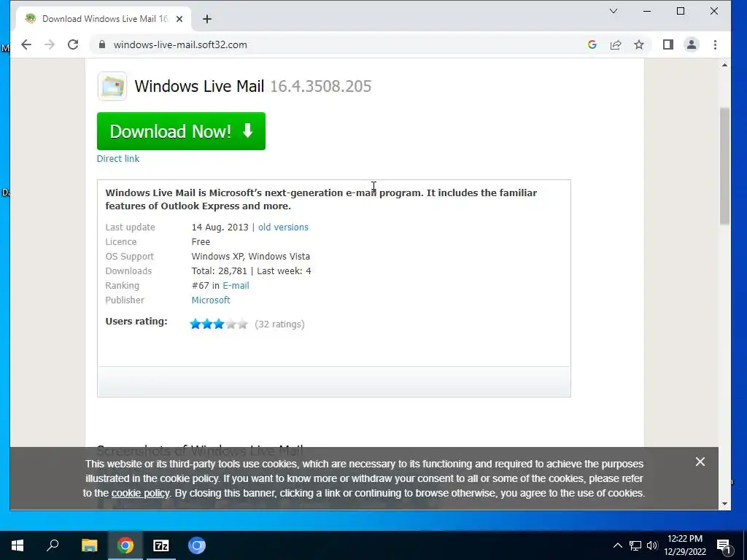Image resolution: width=747 pixels, height=560 pixels.
Task: Show hidden system tray icons
Action: (617, 545)
